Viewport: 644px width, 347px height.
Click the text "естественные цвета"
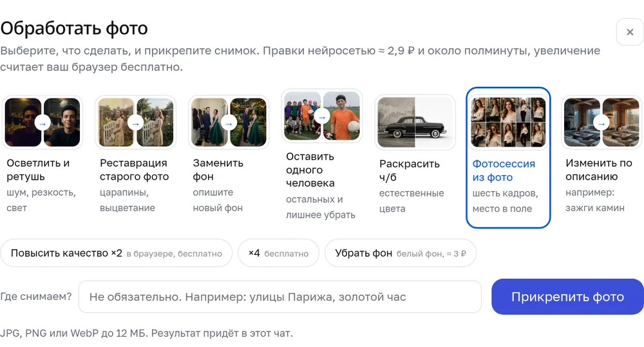pos(412,201)
